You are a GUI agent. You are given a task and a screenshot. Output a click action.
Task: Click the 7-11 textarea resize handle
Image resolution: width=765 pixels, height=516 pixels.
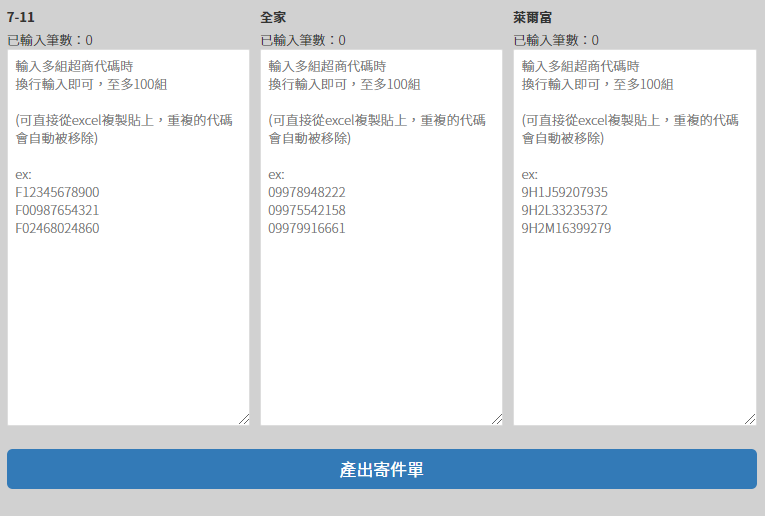tap(244, 420)
